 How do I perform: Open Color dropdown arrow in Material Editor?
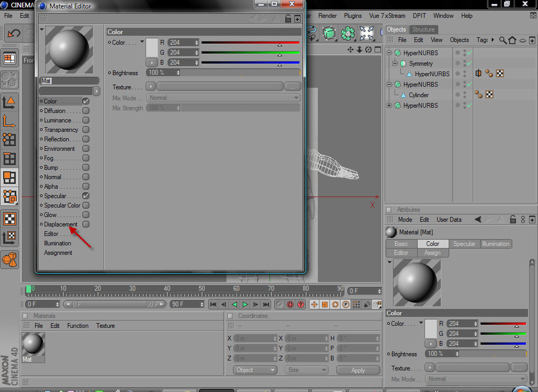point(142,42)
